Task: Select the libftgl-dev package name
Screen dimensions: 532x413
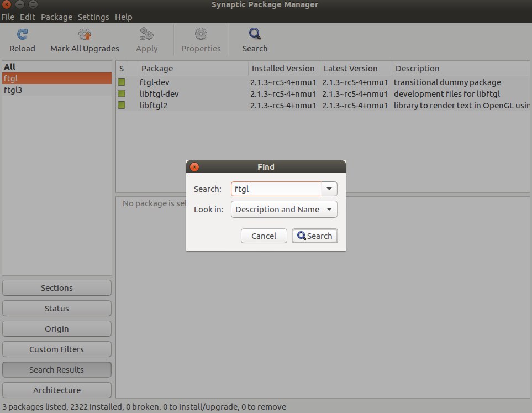Action: pos(159,94)
